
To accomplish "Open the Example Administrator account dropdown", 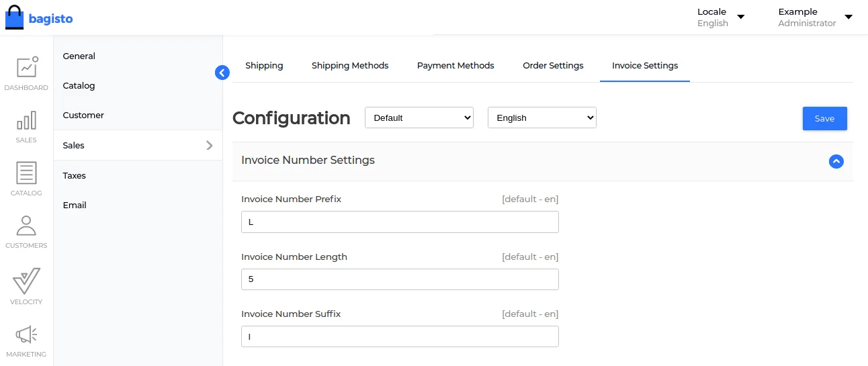I will click(x=815, y=17).
